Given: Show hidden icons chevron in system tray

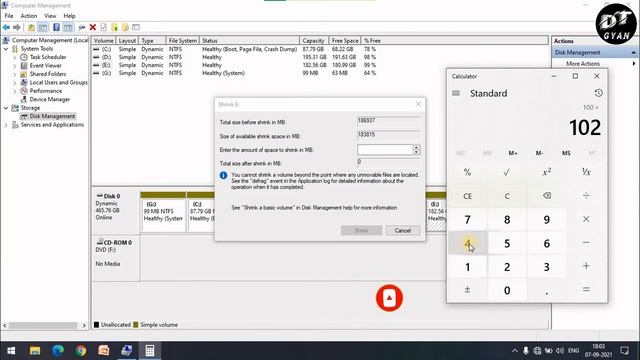Looking at the screenshot, I should (514, 351).
